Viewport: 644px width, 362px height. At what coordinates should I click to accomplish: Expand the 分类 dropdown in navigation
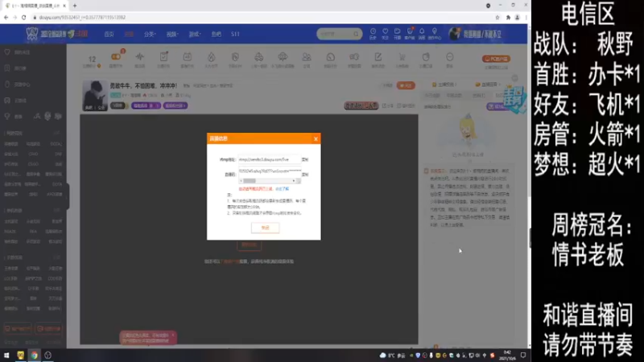click(x=150, y=34)
